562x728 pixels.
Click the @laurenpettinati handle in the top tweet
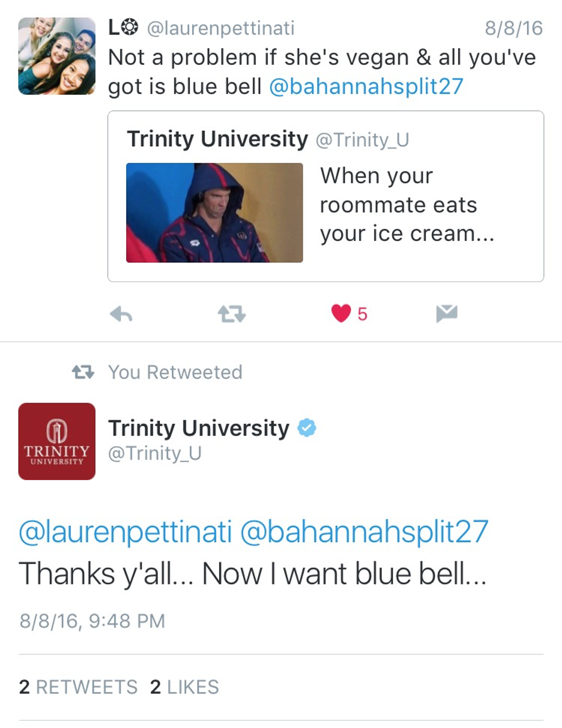[221, 28]
